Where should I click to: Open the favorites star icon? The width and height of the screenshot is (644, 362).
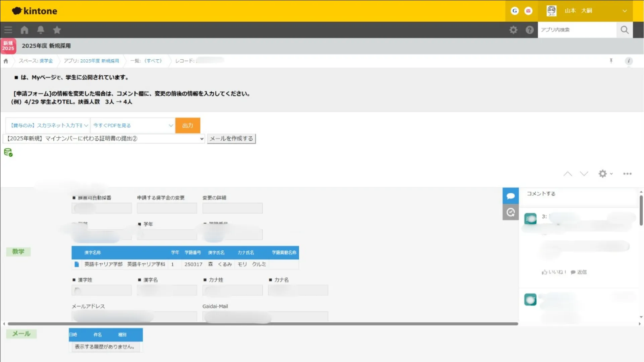[57, 30]
